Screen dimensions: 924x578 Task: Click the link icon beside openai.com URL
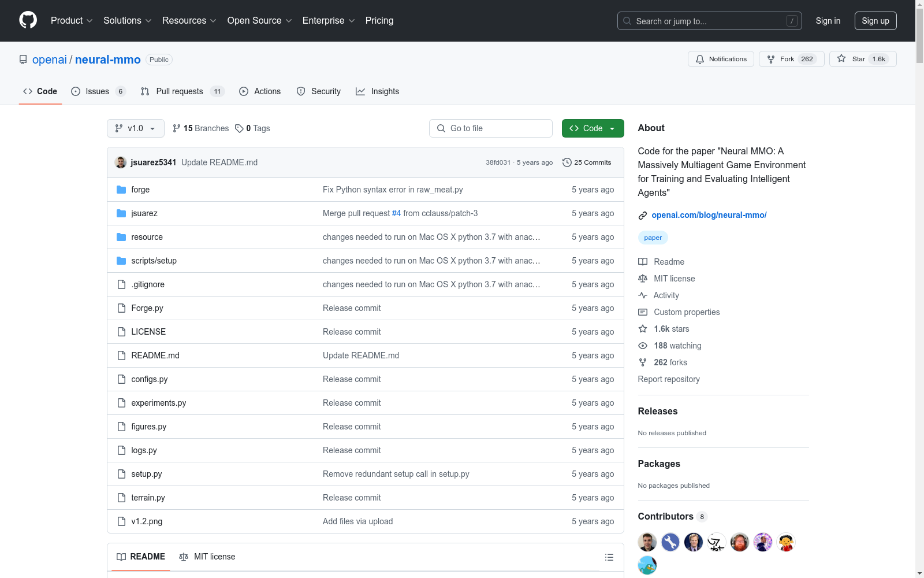coord(643,216)
